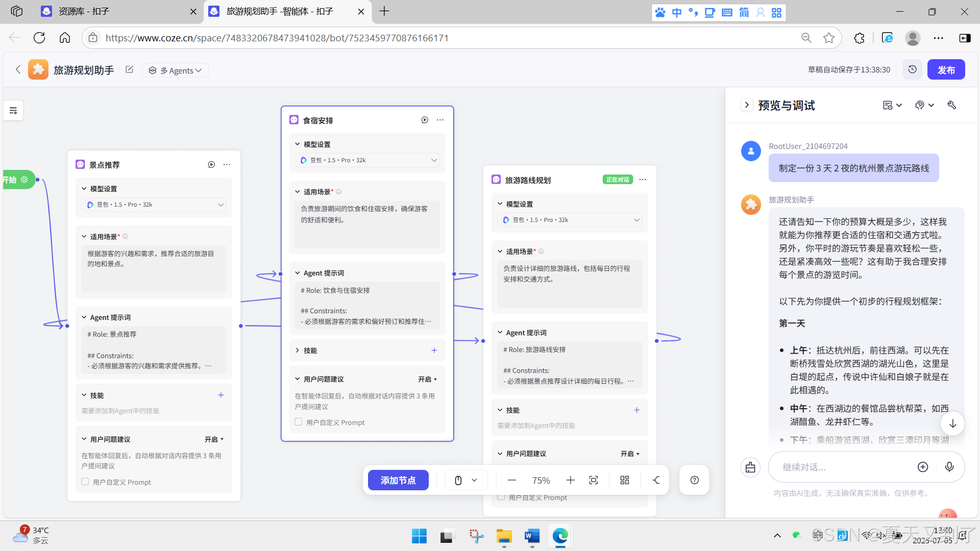
Task: Click the microphone icon in chat input
Action: click(x=949, y=467)
